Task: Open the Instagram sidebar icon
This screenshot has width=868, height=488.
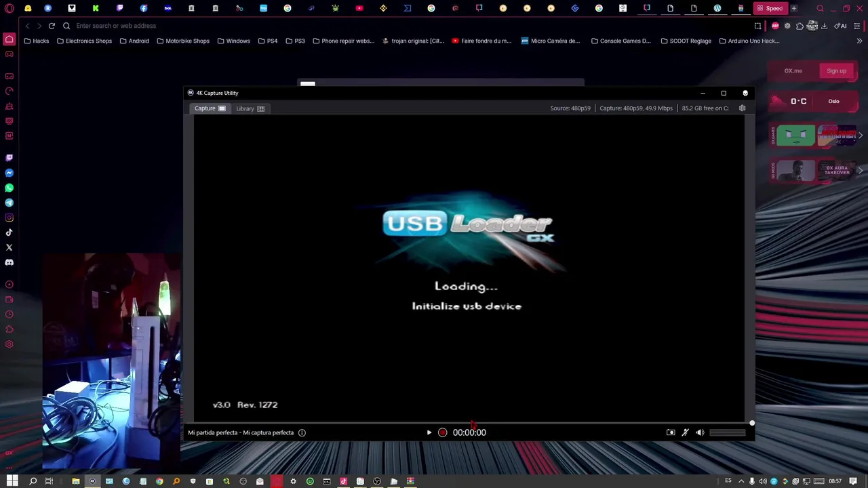Action: tap(9, 218)
